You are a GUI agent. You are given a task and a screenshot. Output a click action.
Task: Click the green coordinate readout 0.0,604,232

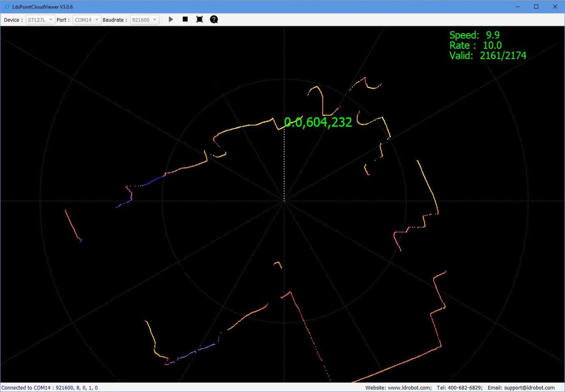(318, 123)
